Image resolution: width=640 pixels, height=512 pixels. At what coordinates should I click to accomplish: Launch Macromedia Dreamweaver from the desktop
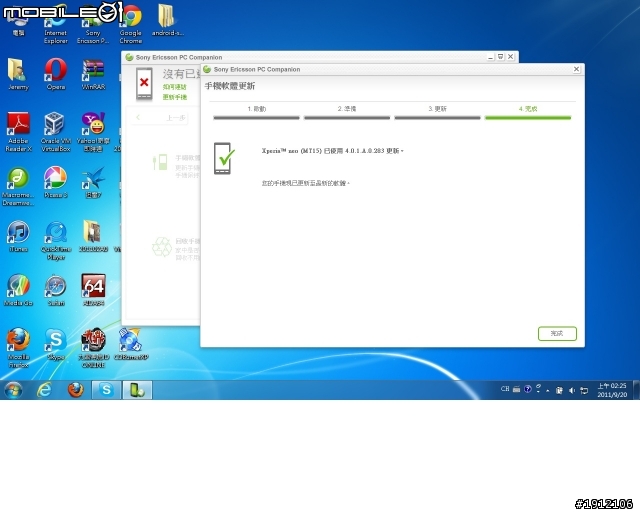coord(18,186)
